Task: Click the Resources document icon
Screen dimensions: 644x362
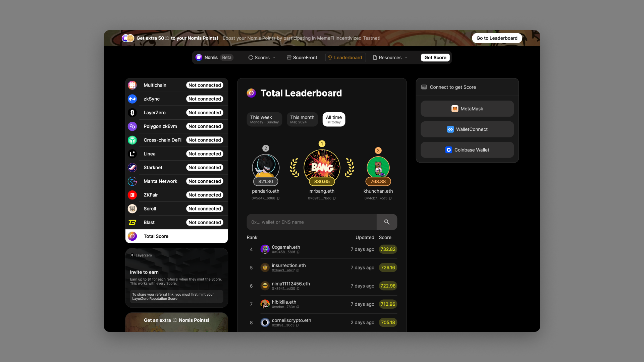Action: (x=375, y=57)
